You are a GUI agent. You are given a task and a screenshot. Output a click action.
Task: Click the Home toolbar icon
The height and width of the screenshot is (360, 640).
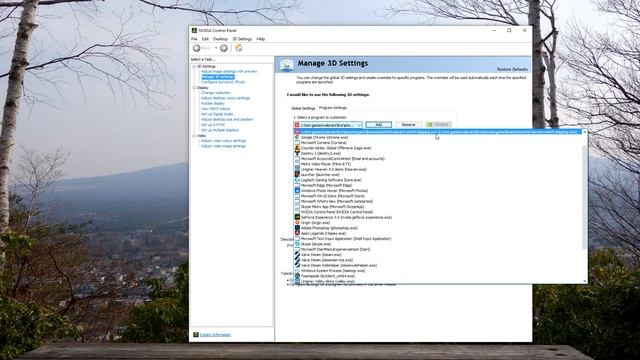pos(239,48)
